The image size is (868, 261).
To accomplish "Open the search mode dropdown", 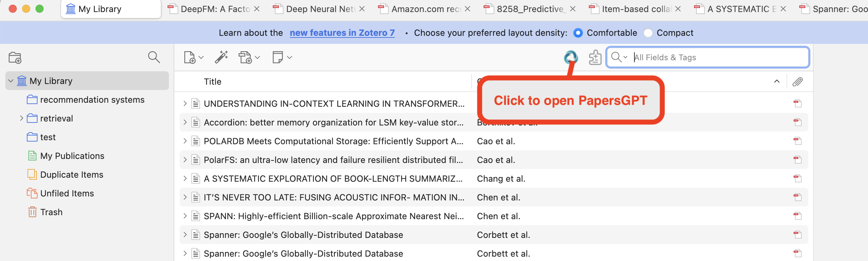I will point(619,57).
